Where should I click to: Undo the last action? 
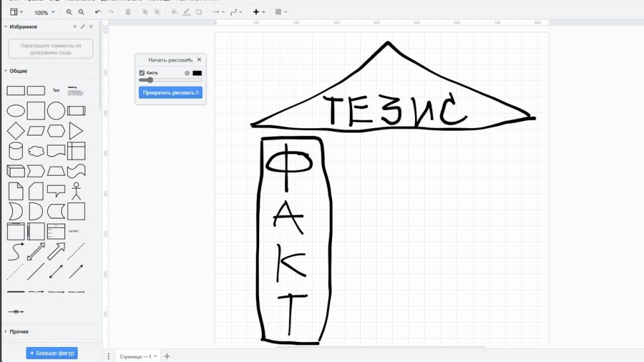[x=97, y=13]
